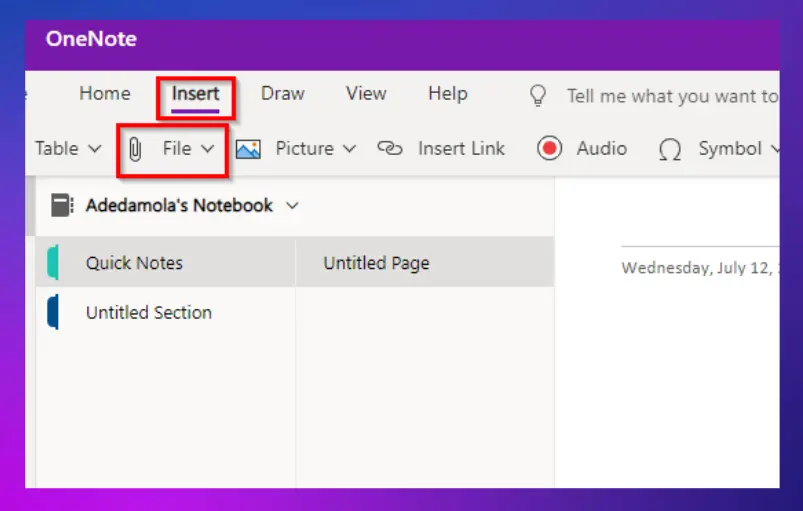Click the blue Untitled Section tab icon
Screen dimensions: 803x511
[x=53, y=312]
